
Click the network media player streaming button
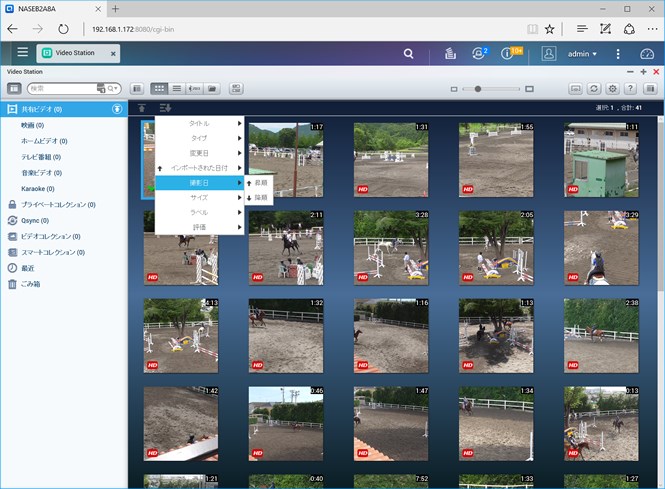pos(576,89)
